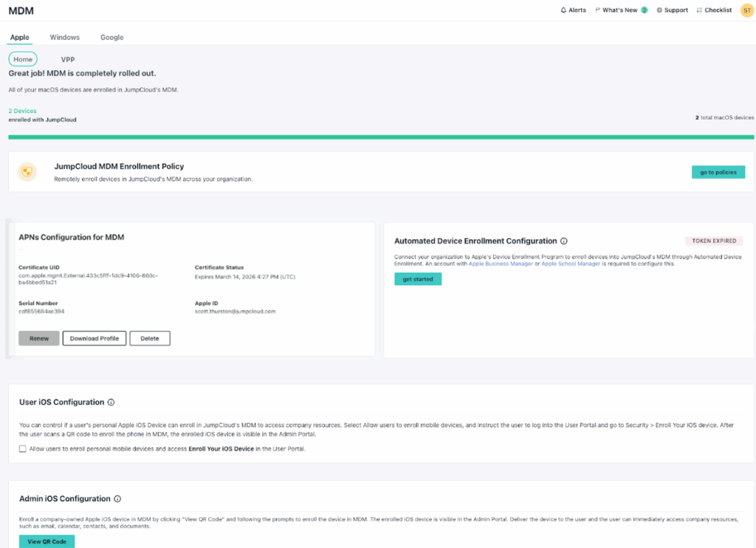Open Alerts from the top bar
This screenshot has height=548, width=756.
[x=573, y=10]
